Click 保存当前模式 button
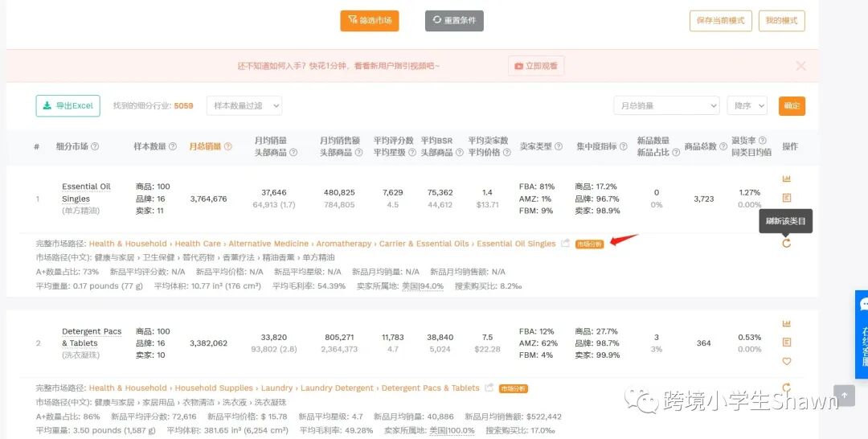The width and height of the screenshot is (868, 439). click(x=721, y=20)
